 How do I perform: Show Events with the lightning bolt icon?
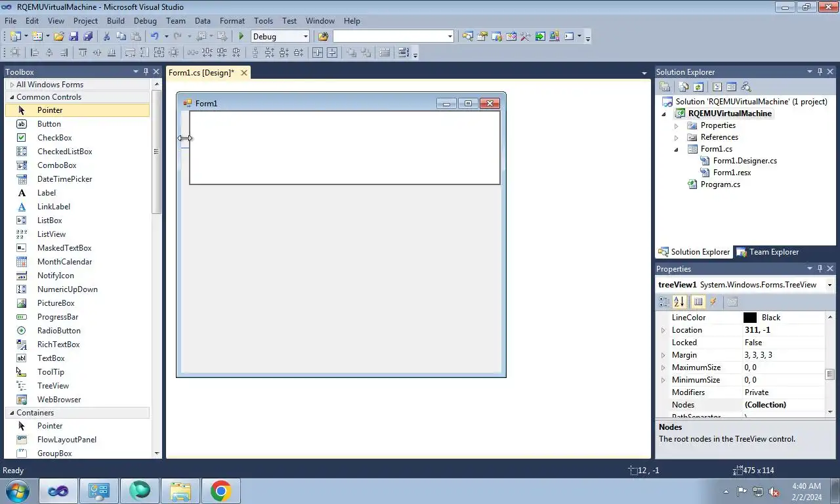pyautogui.click(x=713, y=302)
